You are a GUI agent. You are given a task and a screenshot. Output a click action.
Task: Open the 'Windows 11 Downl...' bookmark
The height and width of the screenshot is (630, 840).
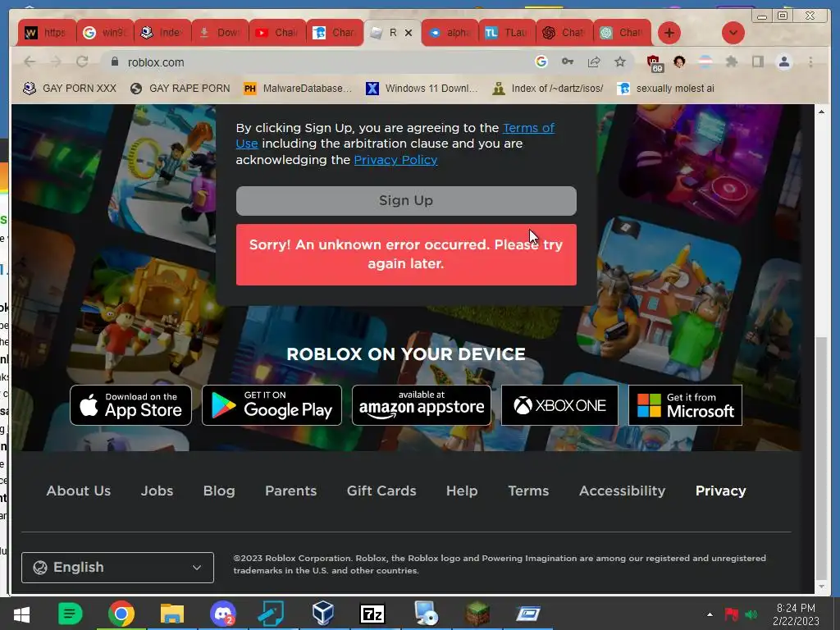click(422, 89)
